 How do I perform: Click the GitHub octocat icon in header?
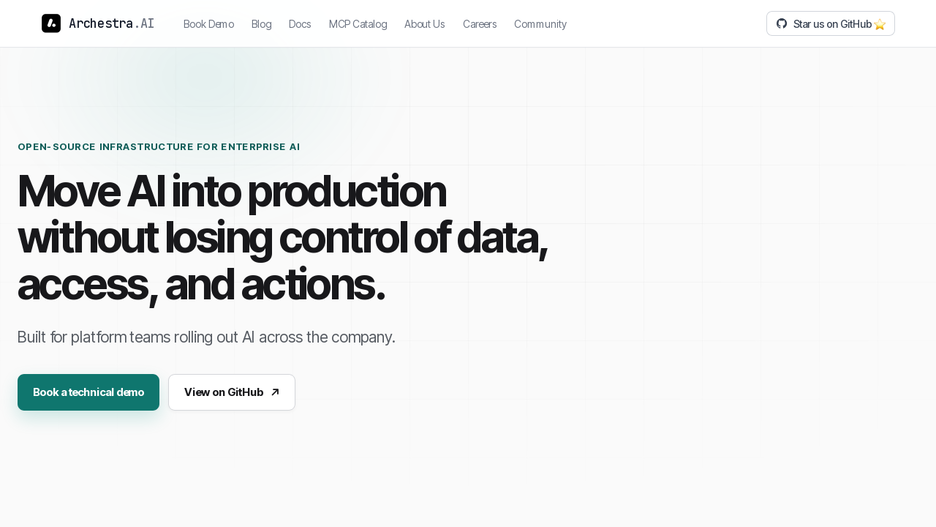(x=781, y=23)
